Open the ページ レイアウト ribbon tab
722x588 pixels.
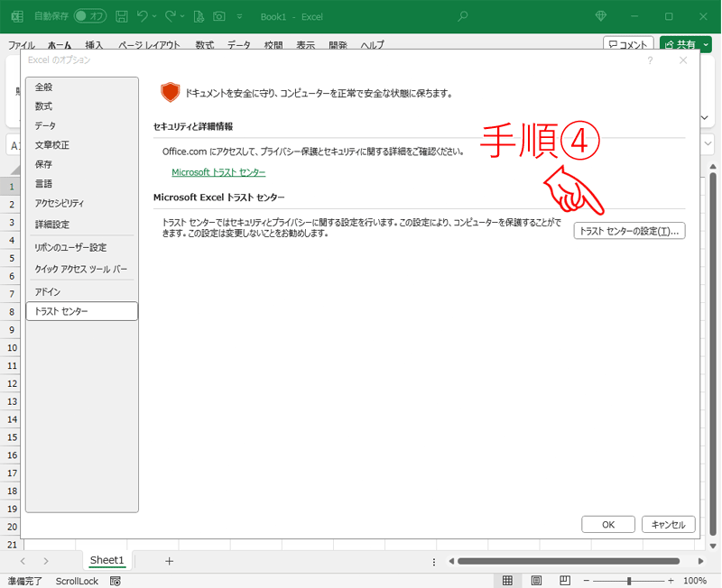click(x=149, y=44)
